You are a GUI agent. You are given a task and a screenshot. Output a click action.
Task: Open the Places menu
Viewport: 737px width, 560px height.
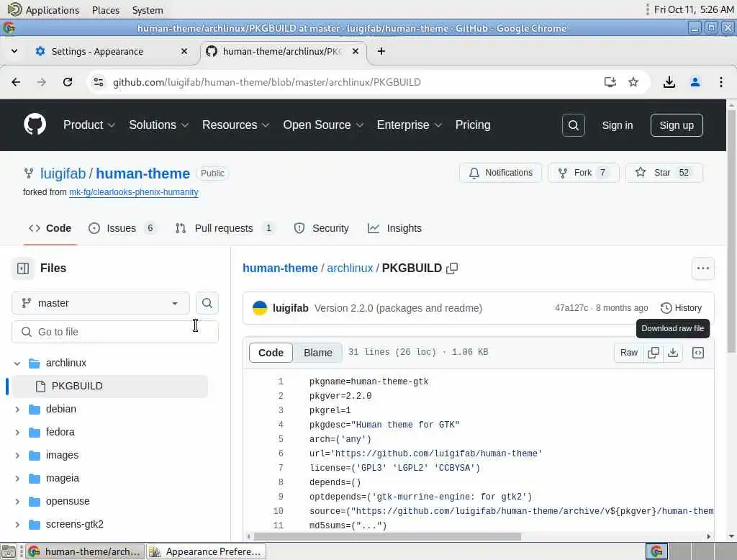click(106, 10)
